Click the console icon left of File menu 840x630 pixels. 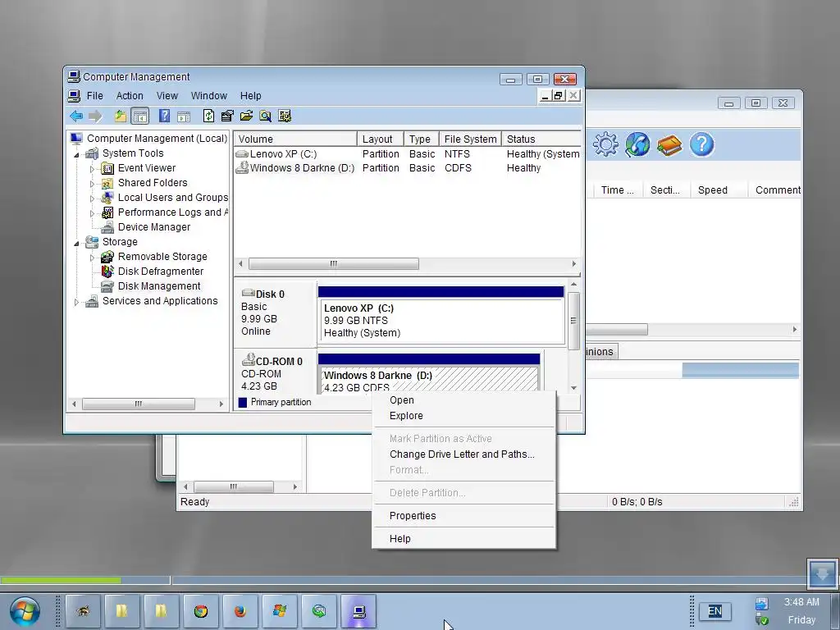(x=74, y=96)
